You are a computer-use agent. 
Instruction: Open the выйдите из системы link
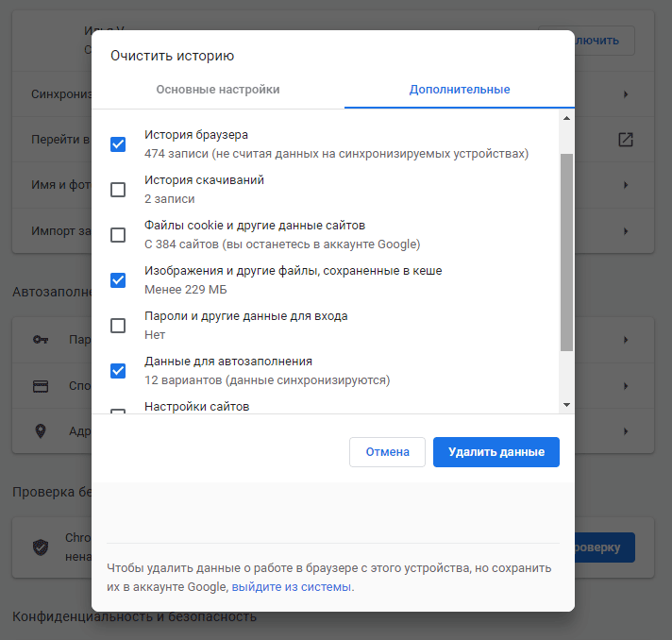coord(292,586)
